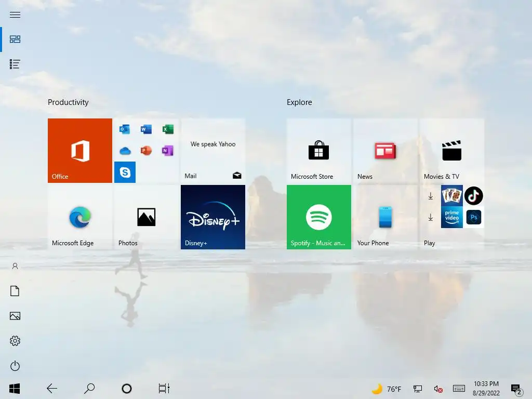Image resolution: width=532 pixels, height=399 pixels.
Task: Open Word from the small tile group
Action: 146,129
